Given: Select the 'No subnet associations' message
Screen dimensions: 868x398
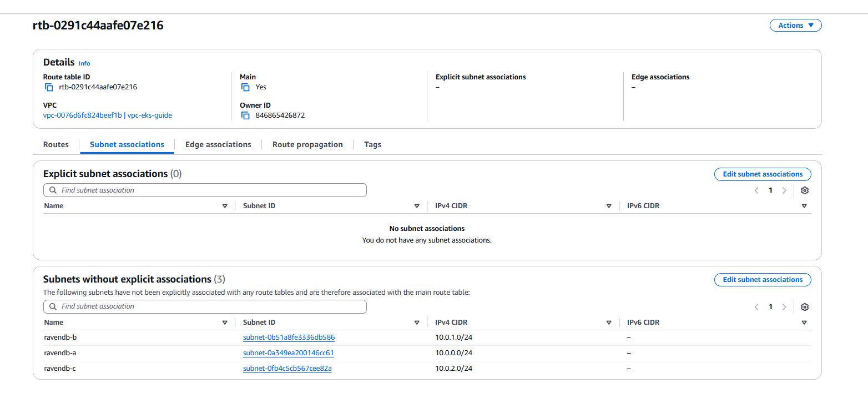Looking at the screenshot, I should [x=427, y=229].
